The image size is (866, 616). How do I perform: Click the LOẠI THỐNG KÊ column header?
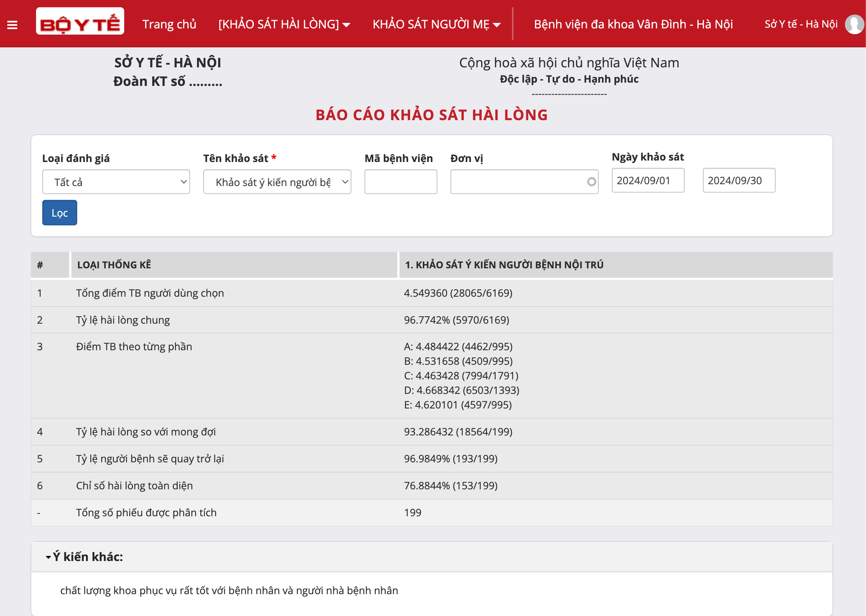[x=114, y=265]
